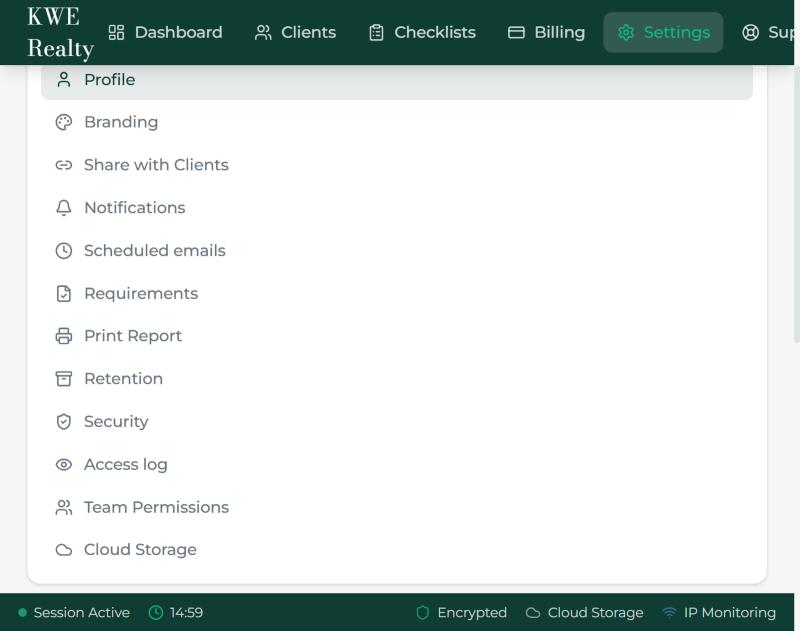Click the Branding palette icon

[64, 122]
